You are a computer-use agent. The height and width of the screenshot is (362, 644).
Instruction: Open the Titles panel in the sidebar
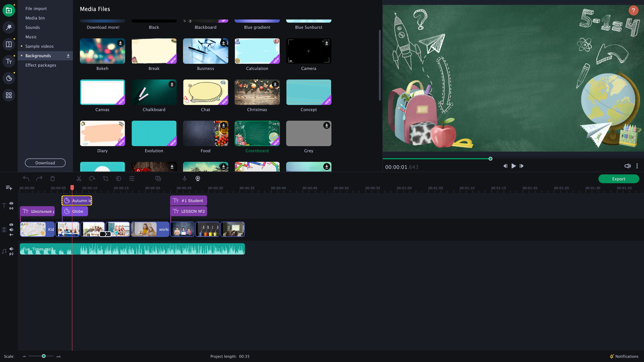pyautogui.click(x=9, y=61)
